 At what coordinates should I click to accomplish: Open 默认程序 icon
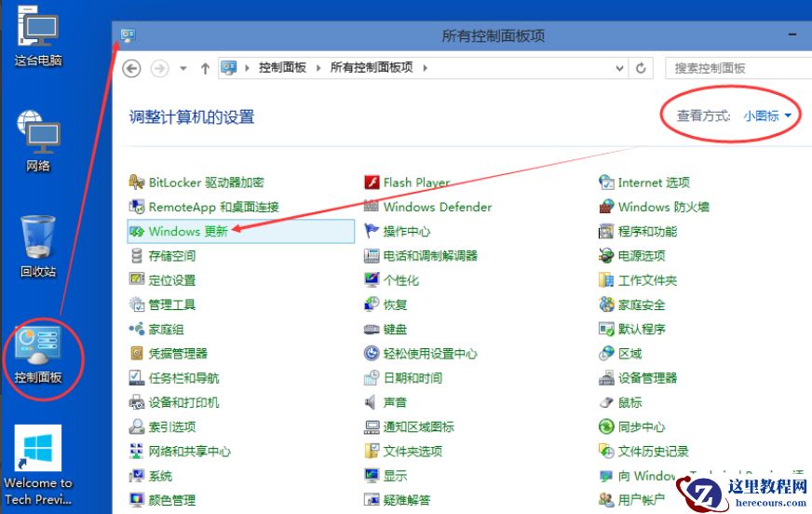[x=606, y=329]
